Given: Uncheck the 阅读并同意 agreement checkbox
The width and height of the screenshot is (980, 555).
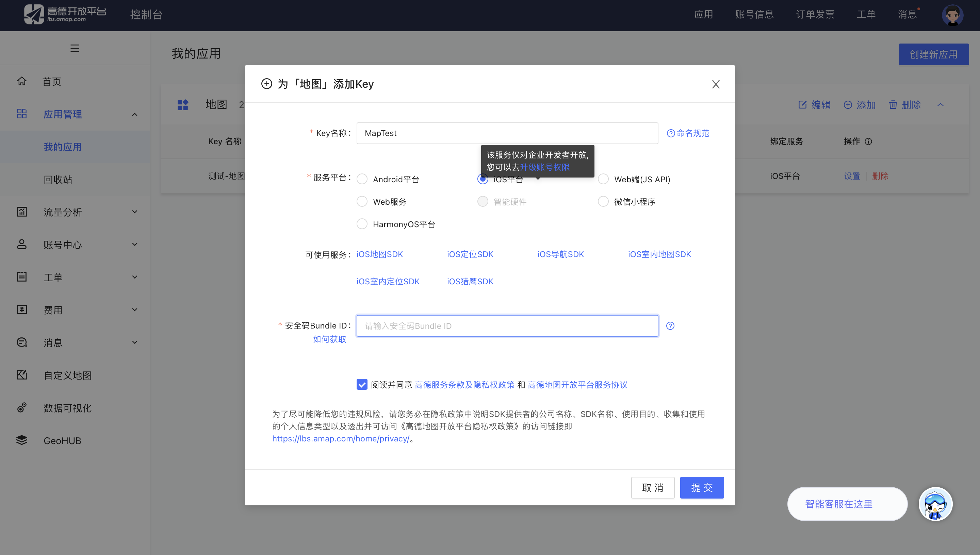Looking at the screenshot, I should click(x=362, y=384).
